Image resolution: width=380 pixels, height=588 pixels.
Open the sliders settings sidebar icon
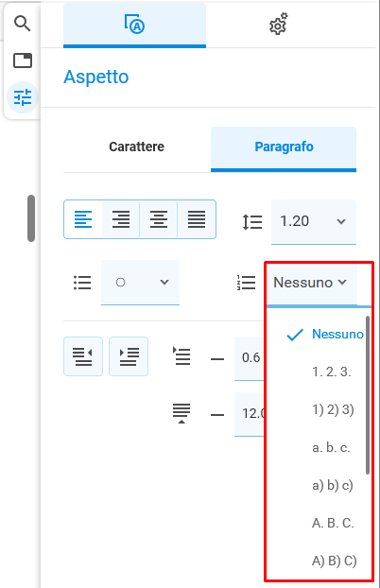click(x=23, y=97)
